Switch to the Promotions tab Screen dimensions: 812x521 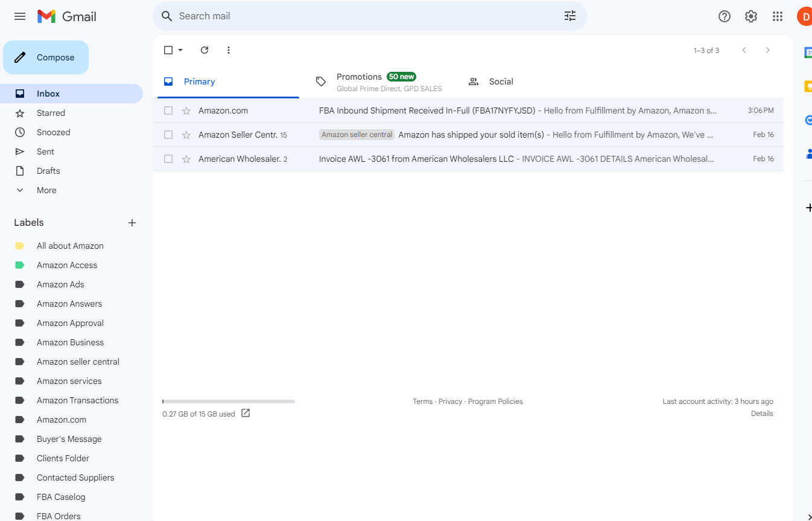click(380, 82)
